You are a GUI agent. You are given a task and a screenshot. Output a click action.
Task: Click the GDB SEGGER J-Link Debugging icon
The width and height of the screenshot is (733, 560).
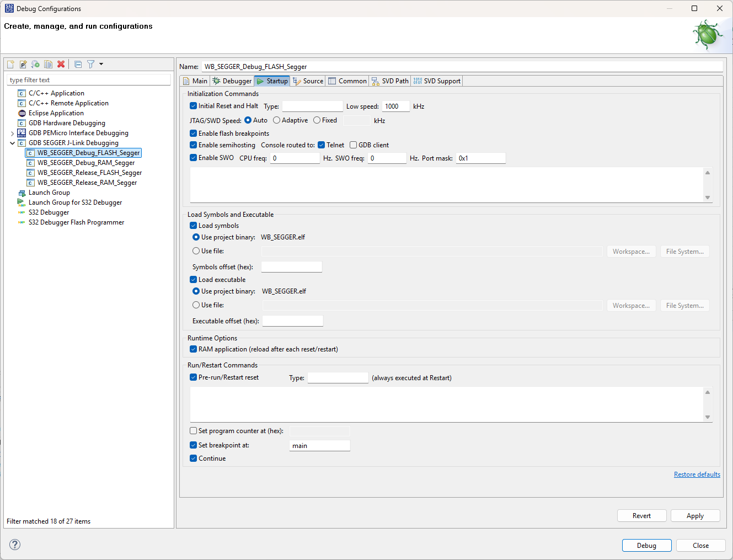(22, 143)
